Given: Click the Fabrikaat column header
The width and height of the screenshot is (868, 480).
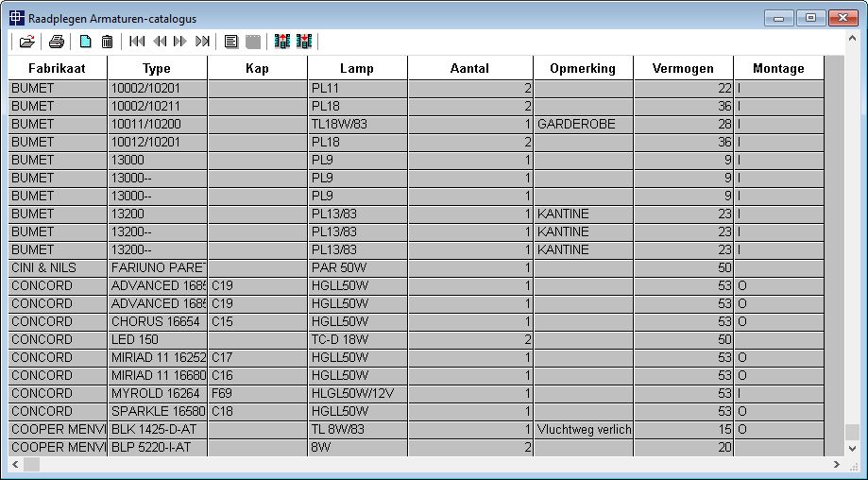Looking at the screenshot, I should point(58,68).
